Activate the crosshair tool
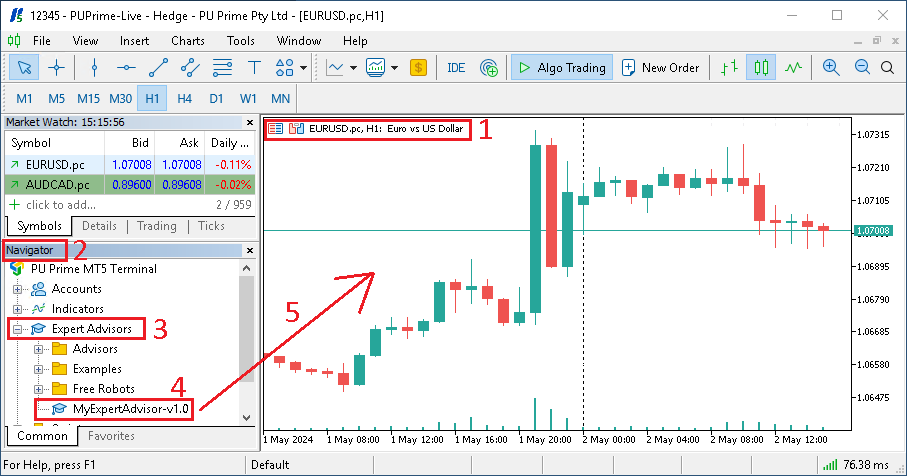The height and width of the screenshot is (476, 907). (x=56, y=68)
